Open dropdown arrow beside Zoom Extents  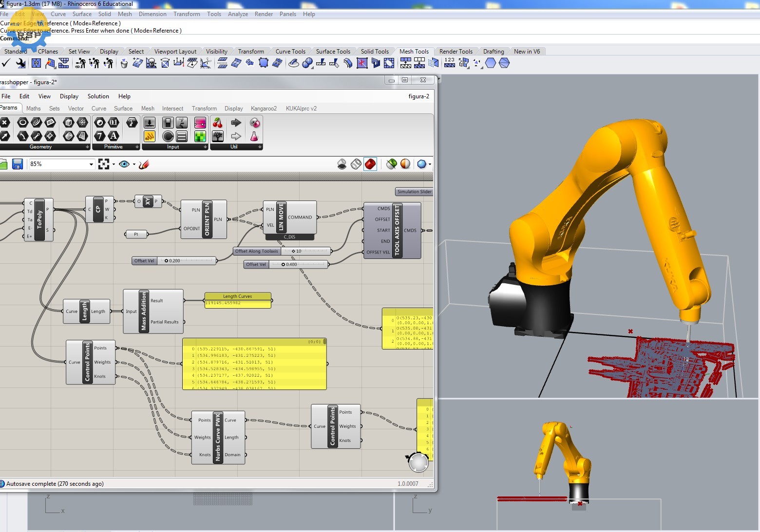pos(114,164)
